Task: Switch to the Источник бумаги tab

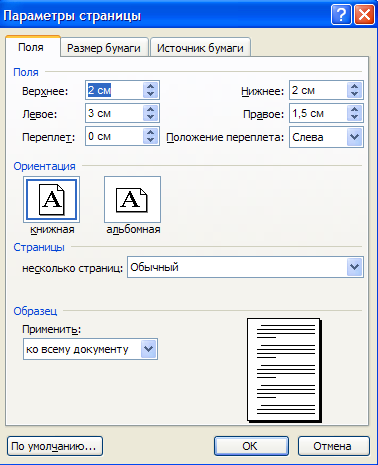Action: (200, 48)
